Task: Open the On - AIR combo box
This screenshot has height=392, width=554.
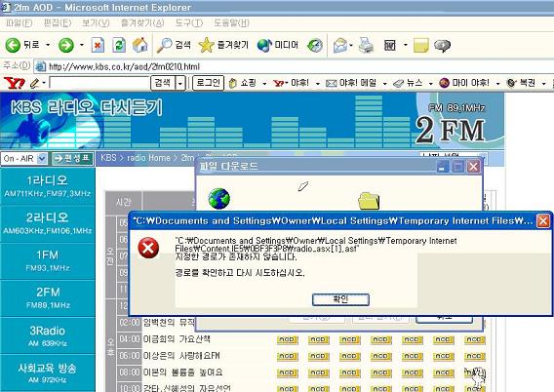Action: [24, 159]
